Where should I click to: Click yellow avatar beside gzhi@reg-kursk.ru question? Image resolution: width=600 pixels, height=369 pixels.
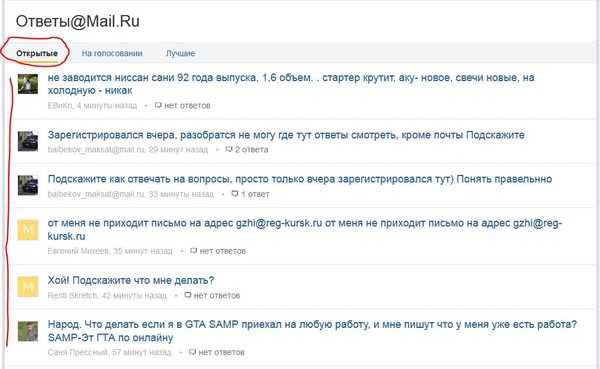point(28,230)
